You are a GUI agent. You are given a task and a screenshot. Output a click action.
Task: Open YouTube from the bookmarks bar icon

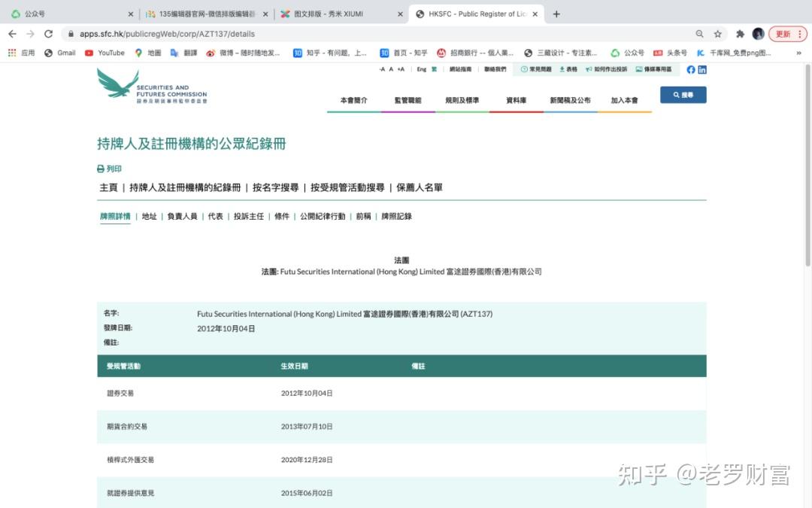(x=90, y=53)
